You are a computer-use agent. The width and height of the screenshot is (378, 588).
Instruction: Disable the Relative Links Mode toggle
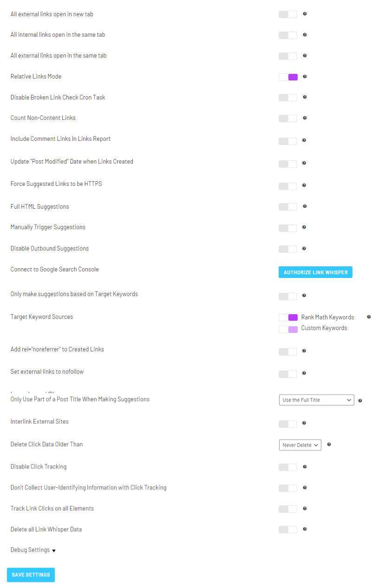287,77
